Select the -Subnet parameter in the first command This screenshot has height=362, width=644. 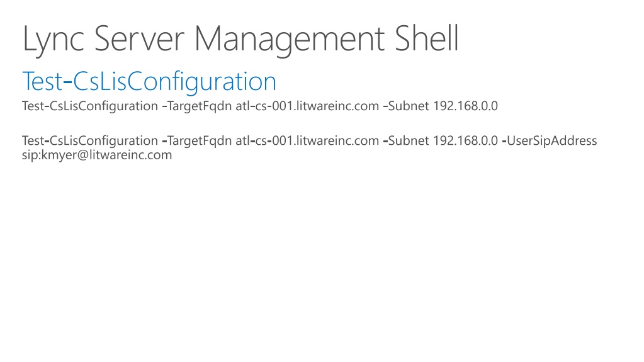coord(406,106)
